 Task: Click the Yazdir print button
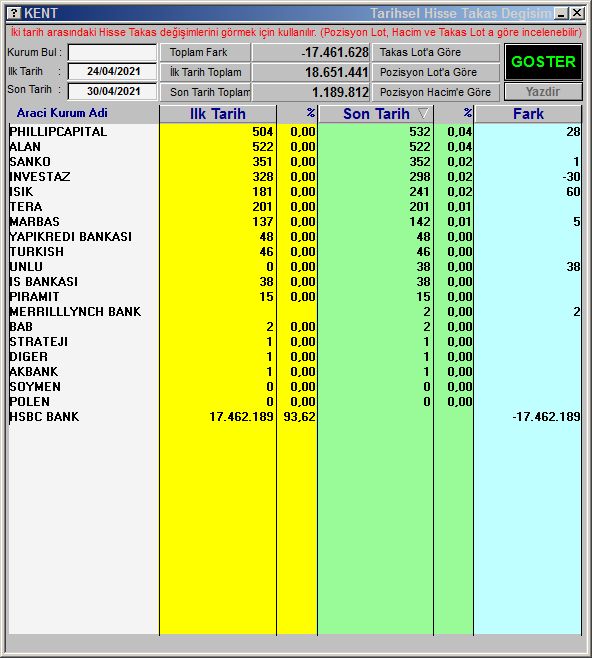pos(543,91)
